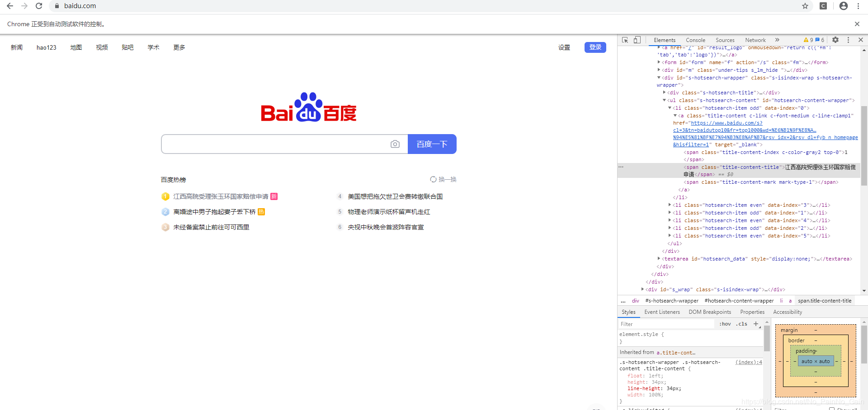Collapse the s-hotsearch-wrapper div node
The width and height of the screenshot is (868, 410).
coord(659,78)
